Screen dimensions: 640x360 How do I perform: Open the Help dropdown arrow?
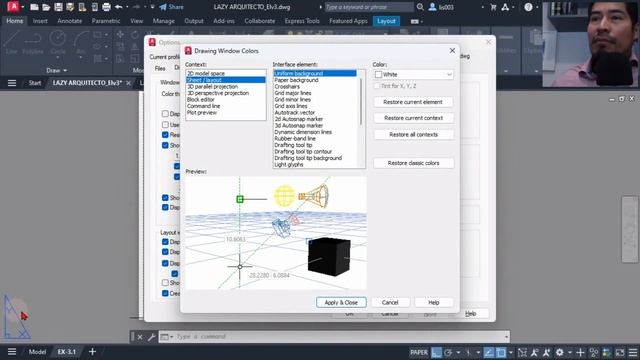point(537,7)
